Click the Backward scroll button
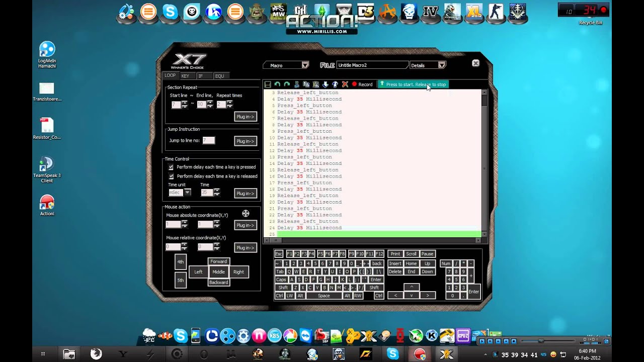644x362 pixels. tap(218, 283)
